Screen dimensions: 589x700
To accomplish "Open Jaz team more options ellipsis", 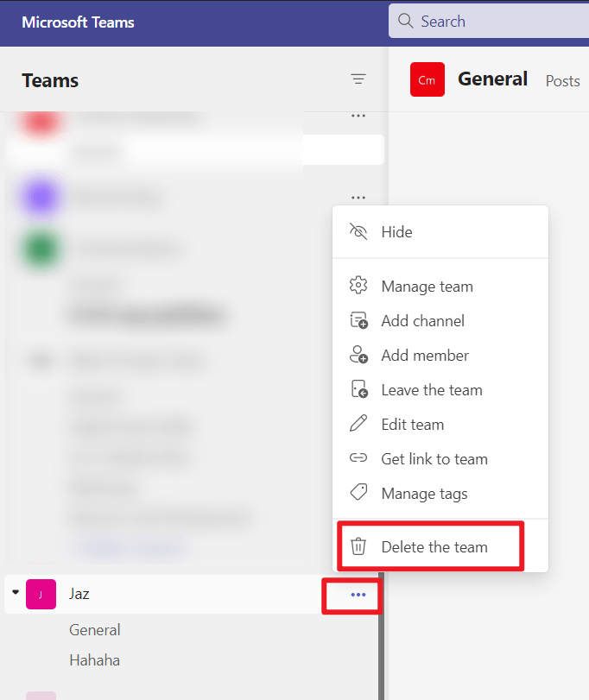I will [358, 595].
